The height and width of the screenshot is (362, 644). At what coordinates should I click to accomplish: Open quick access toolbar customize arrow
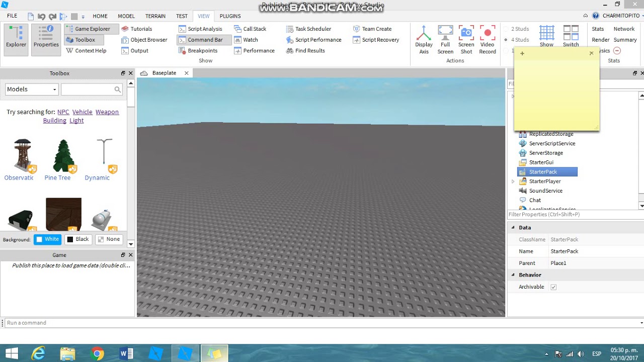pyautogui.click(x=83, y=17)
